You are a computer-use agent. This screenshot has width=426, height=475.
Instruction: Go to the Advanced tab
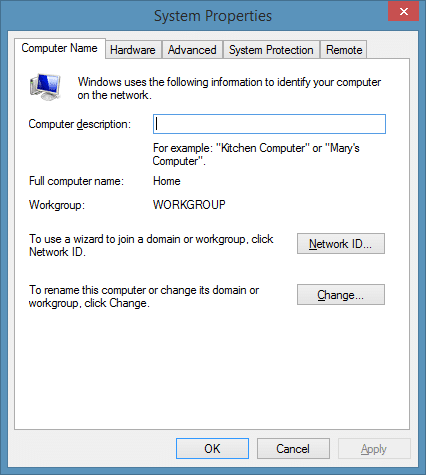coord(192,50)
